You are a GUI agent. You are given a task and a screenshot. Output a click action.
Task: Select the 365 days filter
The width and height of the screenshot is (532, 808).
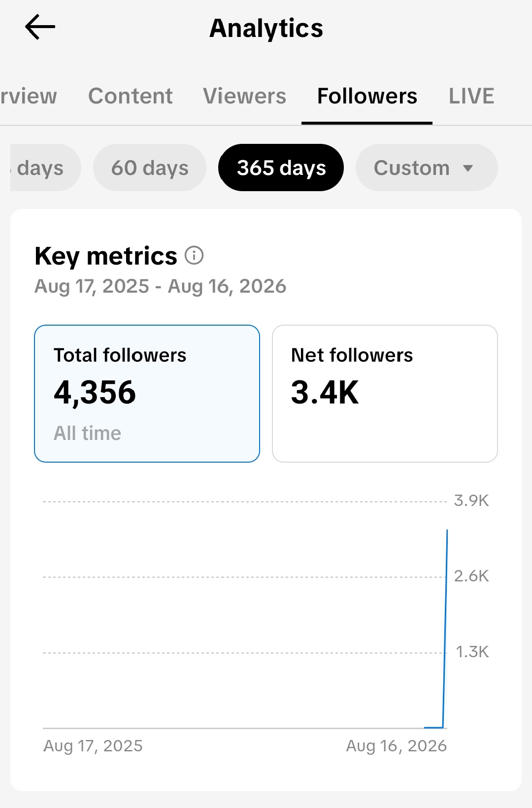(x=281, y=168)
